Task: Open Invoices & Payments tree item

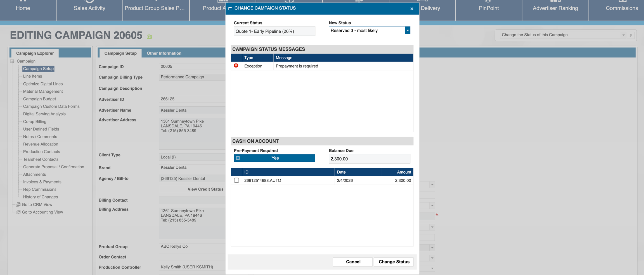Action: coord(42,182)
